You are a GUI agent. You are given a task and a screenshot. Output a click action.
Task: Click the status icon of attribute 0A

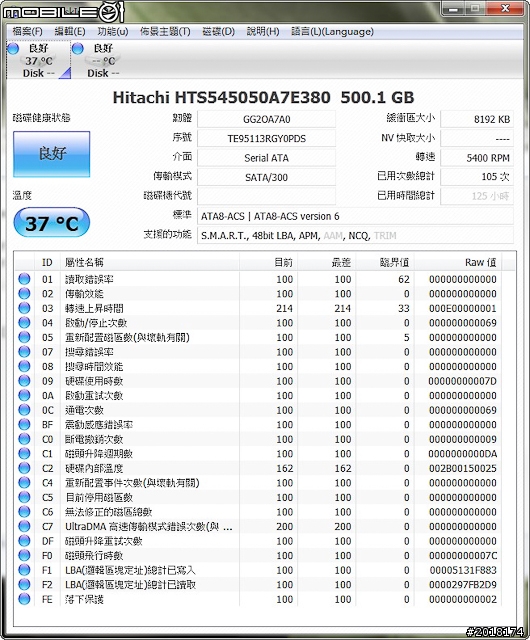[24, 395]
